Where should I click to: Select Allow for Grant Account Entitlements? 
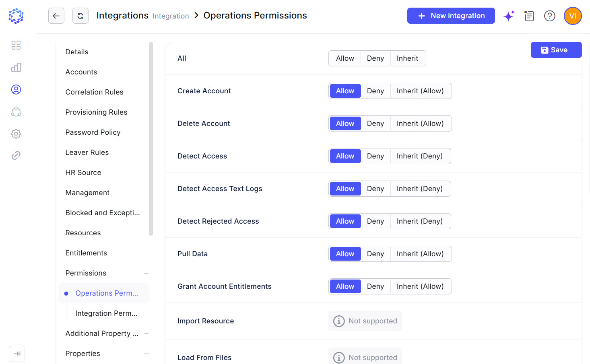pyautogui.click(x=345, y=286)
